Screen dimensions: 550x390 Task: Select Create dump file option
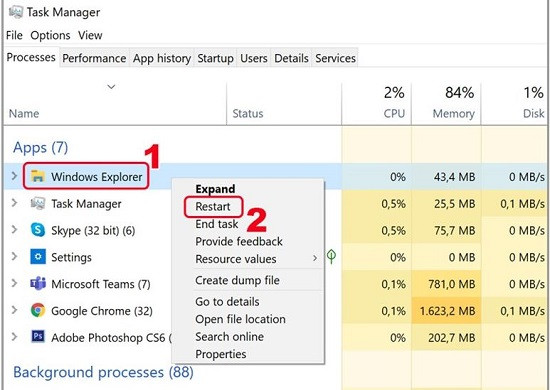click(x=237, y=280)
